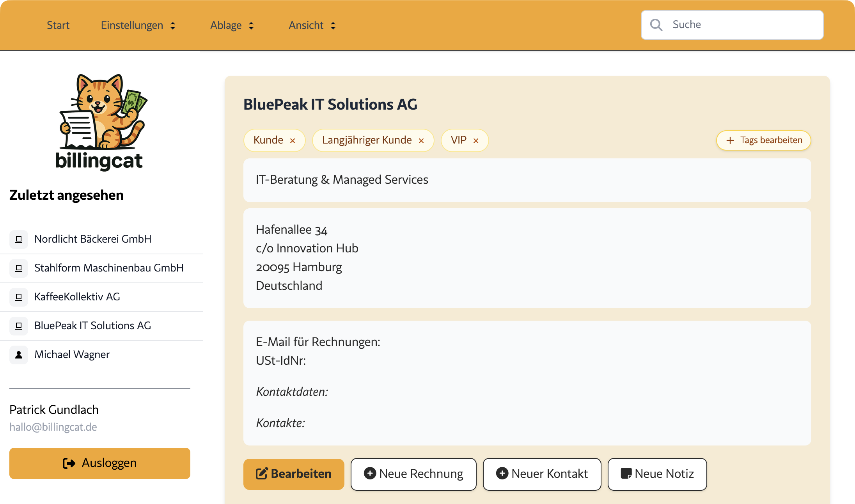Remove the Langjähriger Kunde tag
Screen dimensions: 855x504
pos(421,141)
